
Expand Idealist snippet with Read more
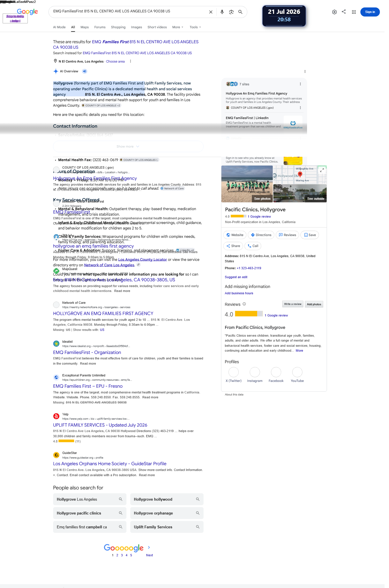pos(88,364)
